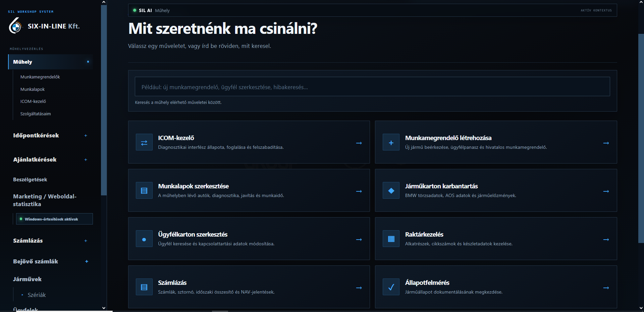Viewport: 644px width, 312px height.
Task: Click the main page scroll up arrow
Action: 641,2
